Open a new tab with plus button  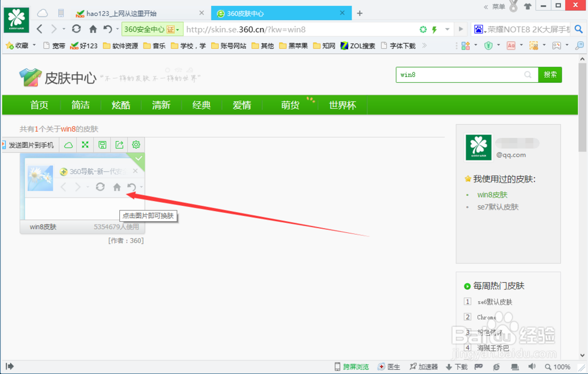coord(360,14)
